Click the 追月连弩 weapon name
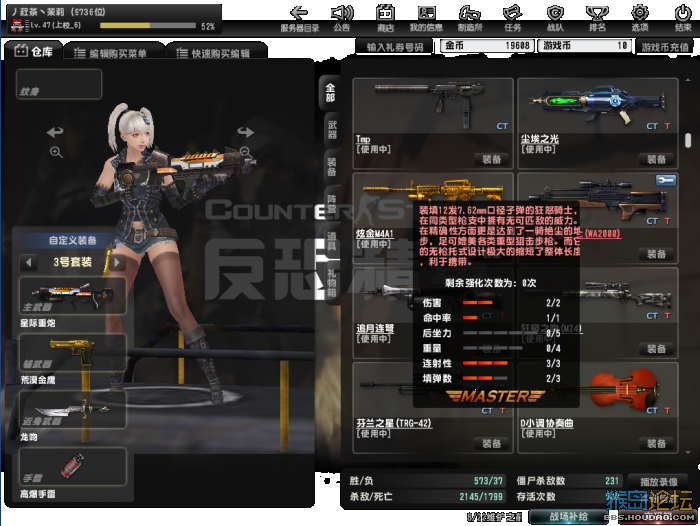The height and width of the screenshot is (526, 700). pyautogui.click(x=375, y=328)
